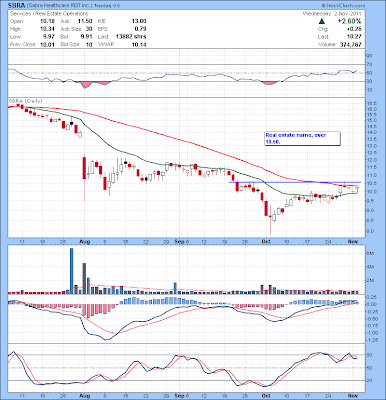Select the Open value 10.18

click(47, 21)
